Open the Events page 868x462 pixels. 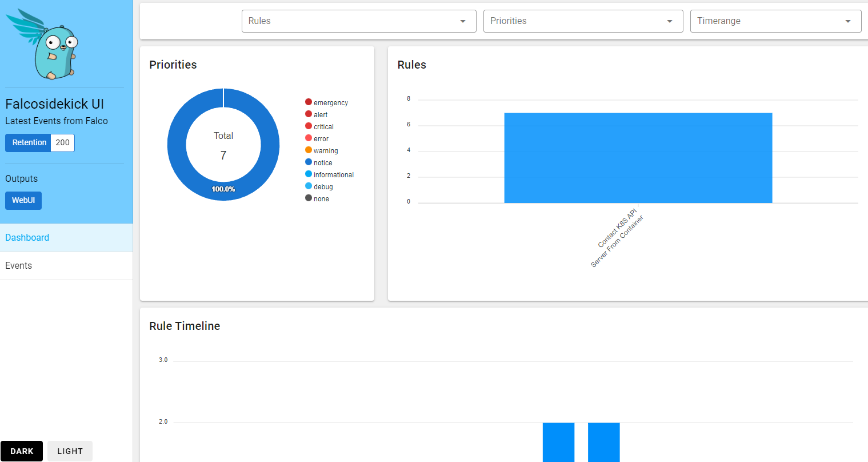[x=66, y=266]
